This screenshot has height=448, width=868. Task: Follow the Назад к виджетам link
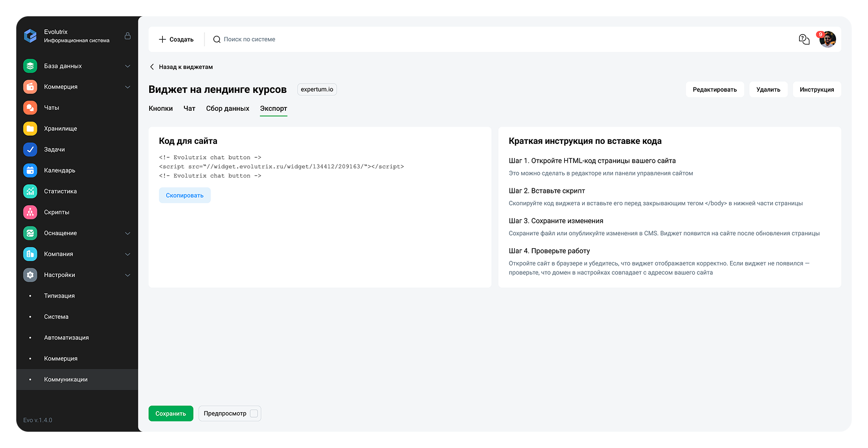coord(186,67)
